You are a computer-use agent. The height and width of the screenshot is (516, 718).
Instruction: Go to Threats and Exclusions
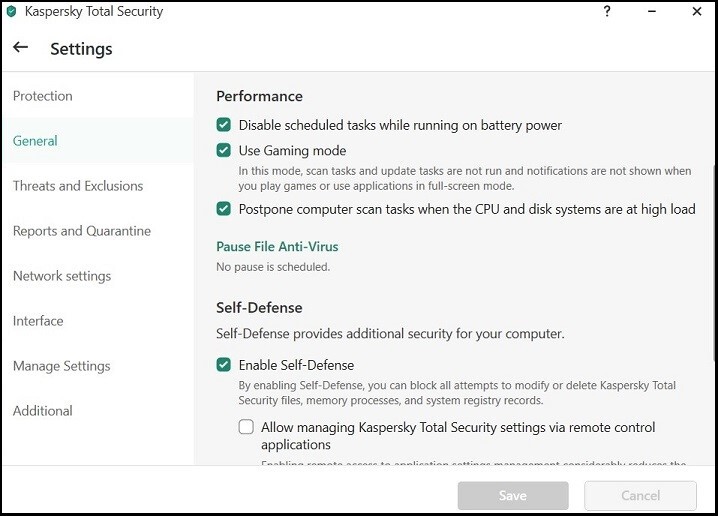tap(78, 186)
